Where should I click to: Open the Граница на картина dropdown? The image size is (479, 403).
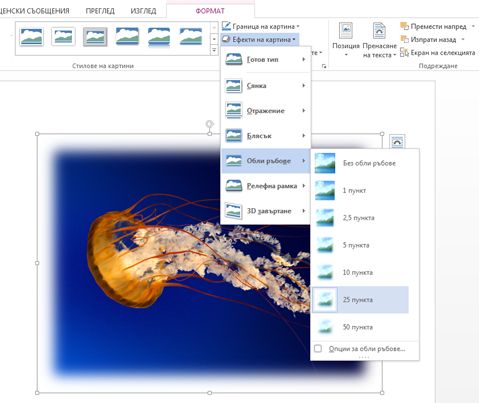261,26
